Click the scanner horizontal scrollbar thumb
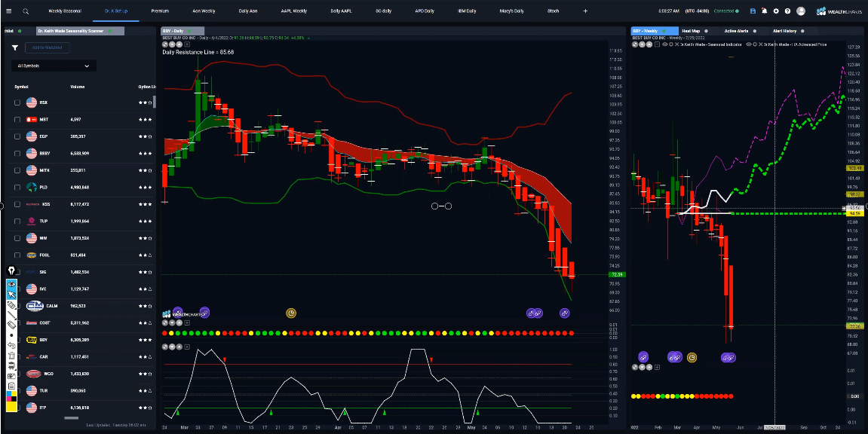Viewport: 868px width, 434px height. pyautogui.click(x=72, y=418)
